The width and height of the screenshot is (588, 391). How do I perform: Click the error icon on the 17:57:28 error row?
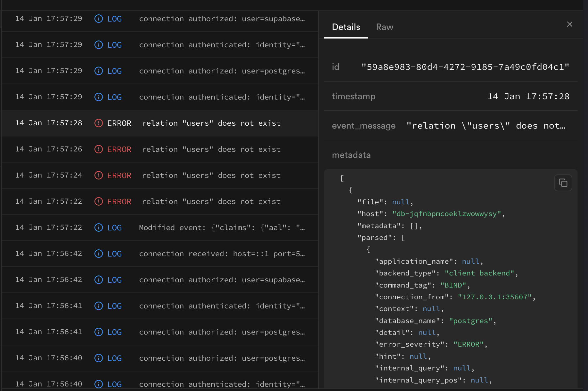coord(98,123)
